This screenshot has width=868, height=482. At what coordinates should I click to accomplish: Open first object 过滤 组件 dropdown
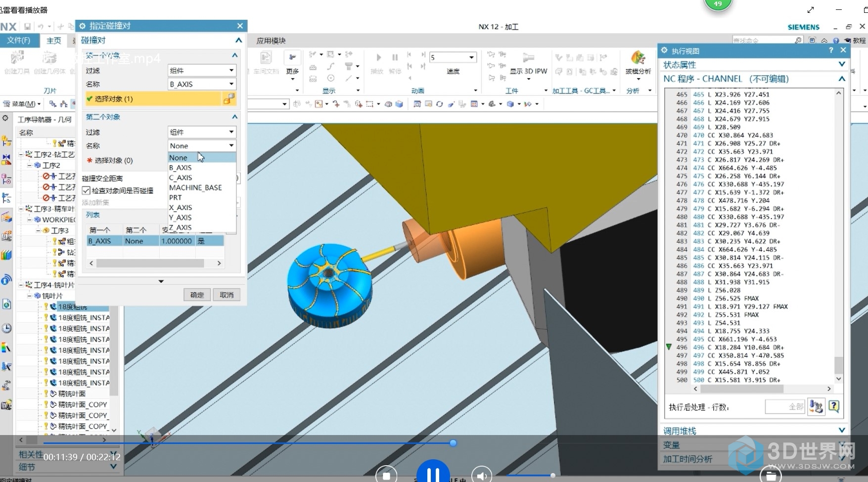(202, 71)
